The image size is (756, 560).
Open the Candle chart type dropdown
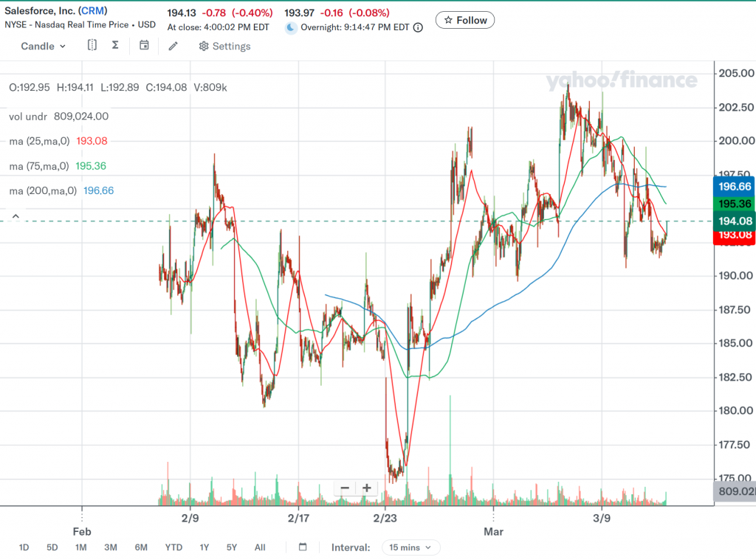43,46
